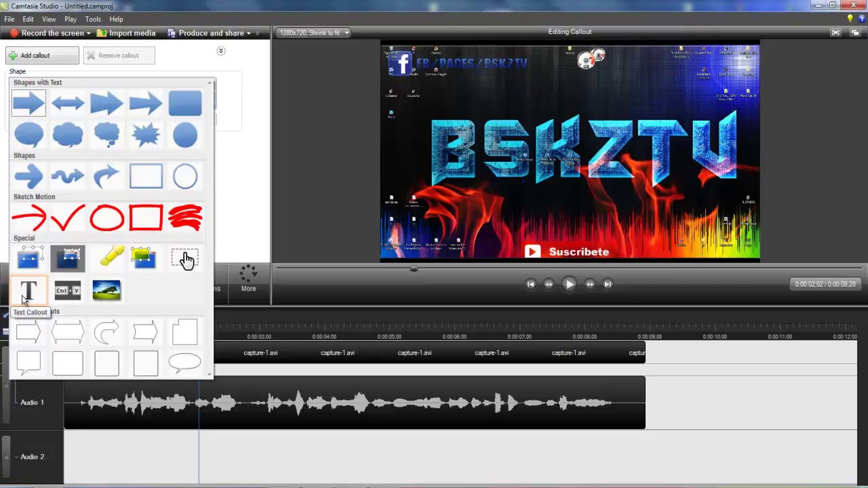
Task: Open the Tools menu
Action: coord(93,19)
